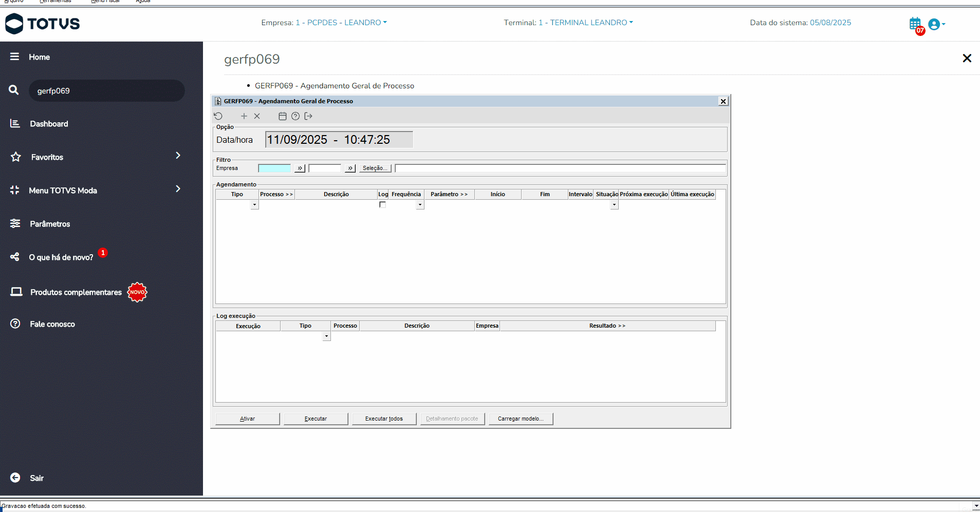Viewport: 980px width, 512px height.
Task: Click the Menu TOTVS Moda icon
Action: pyautogui.click(x=14, y=190)
